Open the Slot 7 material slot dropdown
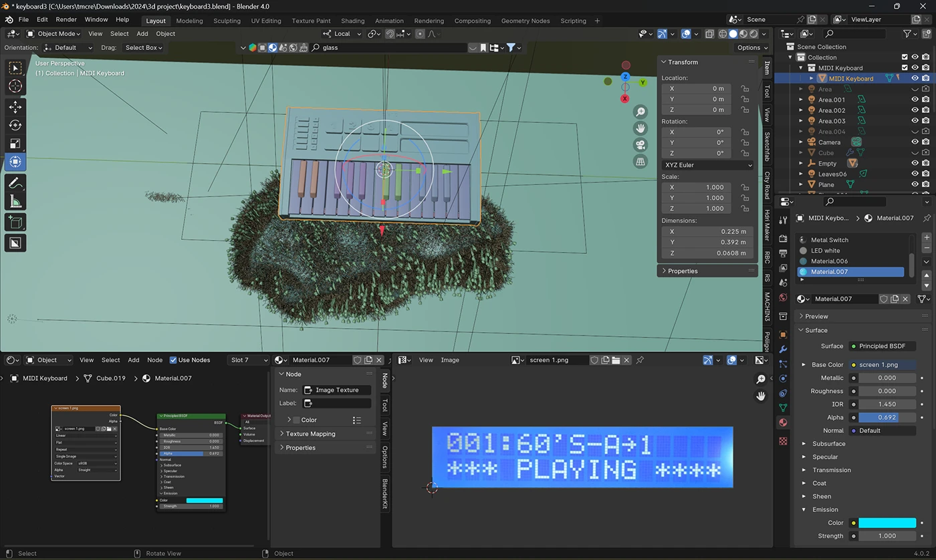The height and width of the screenshot is (560, 936). (249, 360)
